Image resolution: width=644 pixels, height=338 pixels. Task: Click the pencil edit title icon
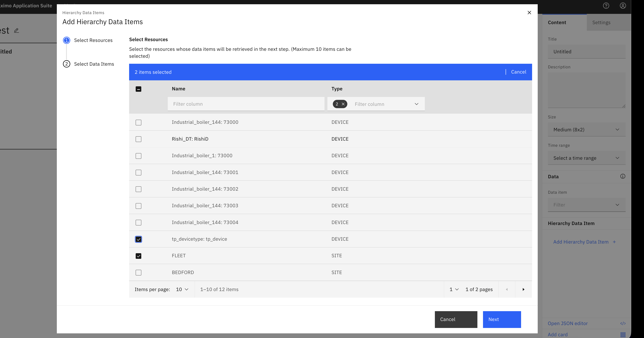pos(16,31)
